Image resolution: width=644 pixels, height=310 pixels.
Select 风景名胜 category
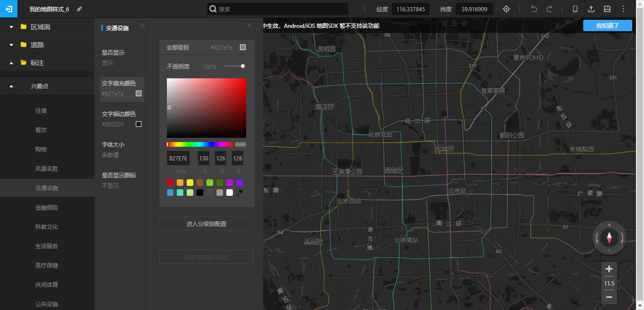47,169
